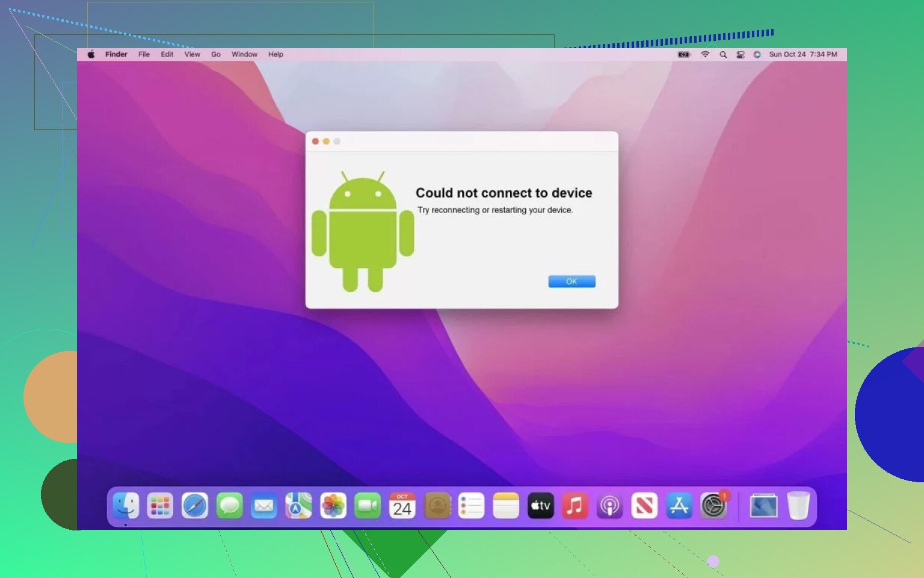924x578 pixels.
Task: Launch the Music app
Action: point(575,506)
